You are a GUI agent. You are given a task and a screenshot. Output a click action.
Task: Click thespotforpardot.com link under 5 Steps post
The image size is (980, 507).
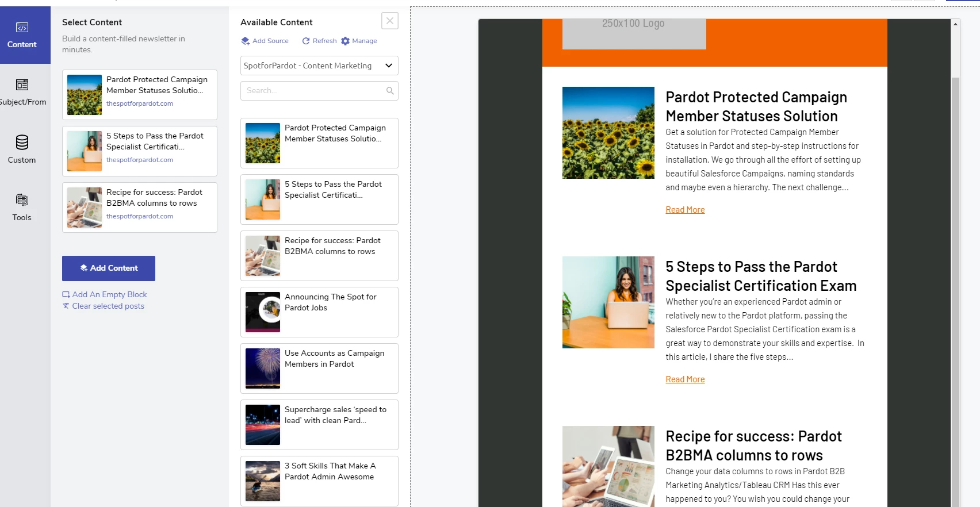(x=140, y=160)
